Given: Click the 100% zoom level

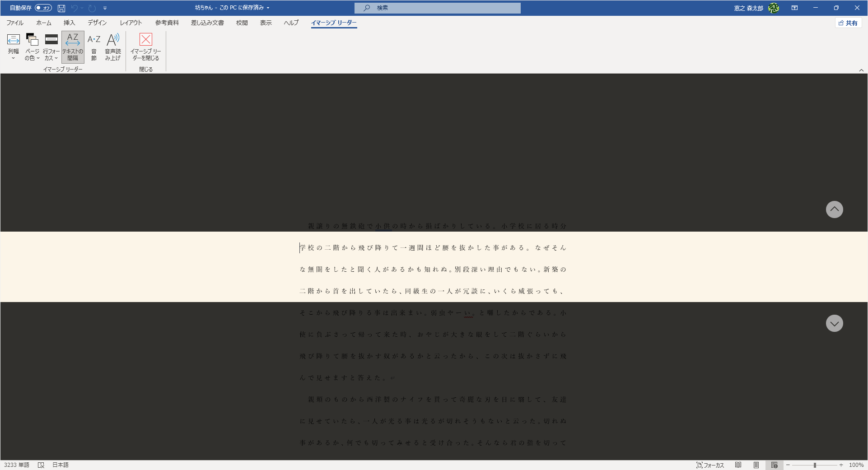Looking at the screenshot, I should (856, 465).
